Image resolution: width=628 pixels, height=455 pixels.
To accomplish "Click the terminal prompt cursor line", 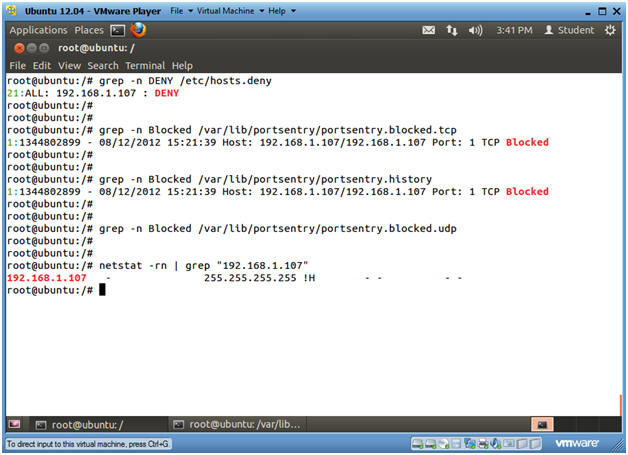I will tap(56, 290).
